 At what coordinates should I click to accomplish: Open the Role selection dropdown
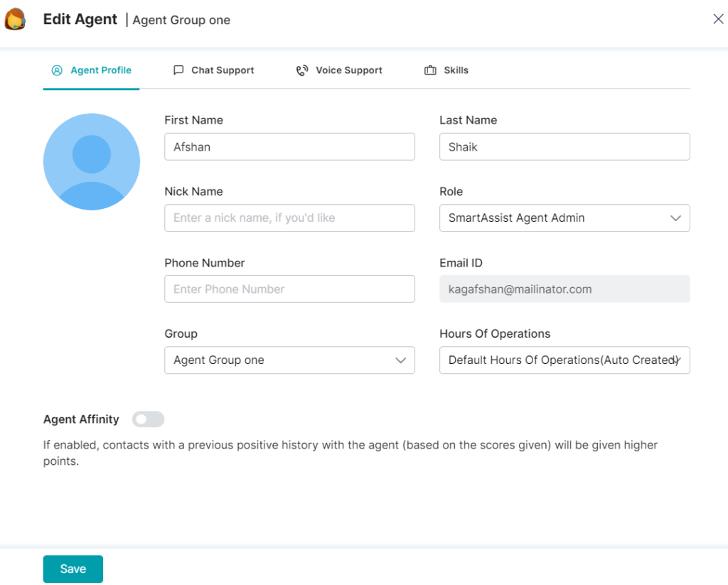[x=564, y=218]
